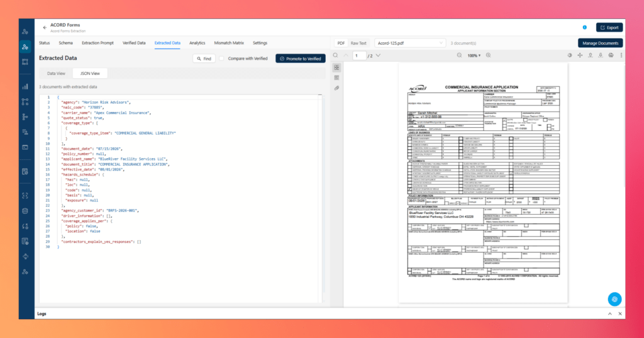Open the Acord-125.pdf document dropdown
The height and width of the screenshot is (338, 644).
[409, 43]
